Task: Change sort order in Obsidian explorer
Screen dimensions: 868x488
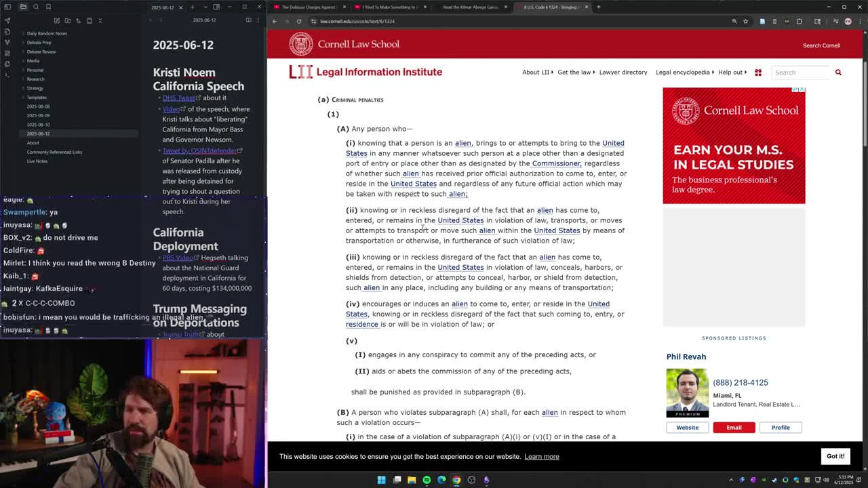Action: point(79,20)
